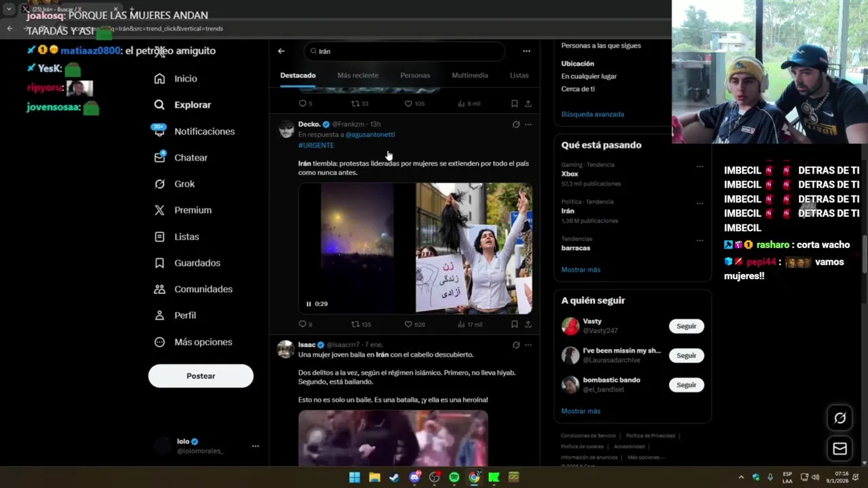Open Windows Start button
Image resolution: width=868 pixels, height=488 pixels.
pos(355,477)
